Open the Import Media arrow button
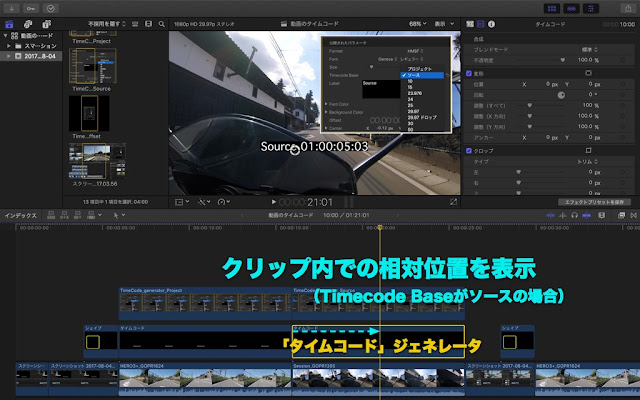 tap(11, 8)
